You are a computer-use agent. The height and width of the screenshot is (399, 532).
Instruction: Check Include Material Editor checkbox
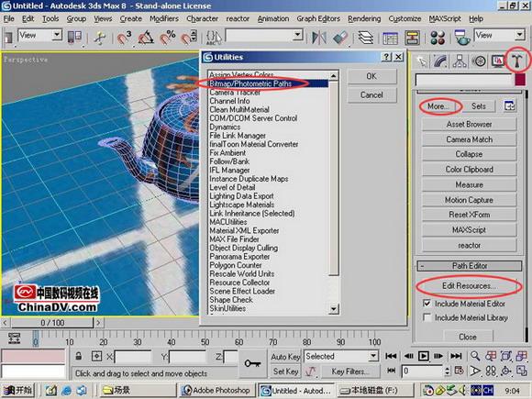[427, 304]
